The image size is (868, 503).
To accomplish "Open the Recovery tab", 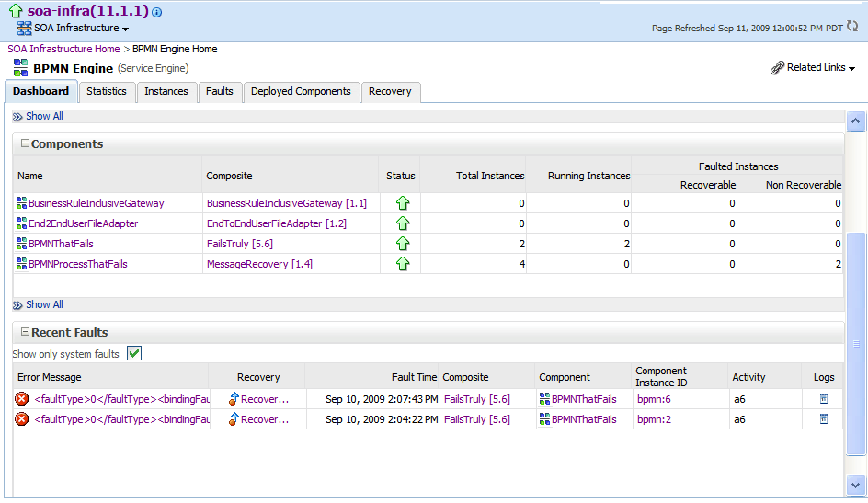I will pyautogui.click(x=390, y=92).
